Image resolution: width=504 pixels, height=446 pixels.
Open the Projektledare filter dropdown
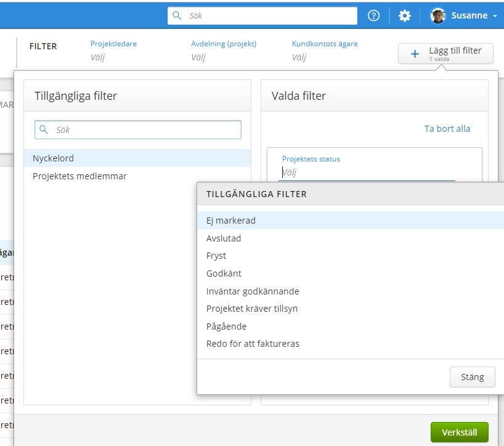click(x=113, y=57)
